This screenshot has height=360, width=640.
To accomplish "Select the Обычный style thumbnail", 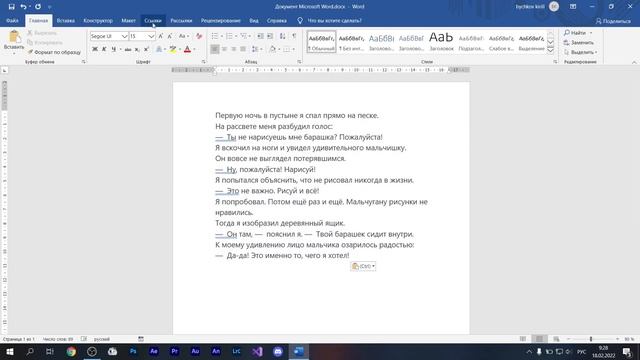I will (322, 42).
